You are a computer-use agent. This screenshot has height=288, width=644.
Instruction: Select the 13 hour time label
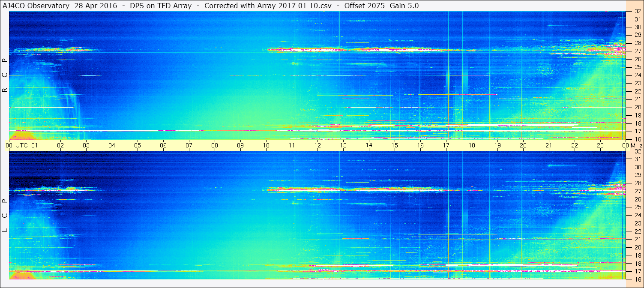(x=343, y=145)
